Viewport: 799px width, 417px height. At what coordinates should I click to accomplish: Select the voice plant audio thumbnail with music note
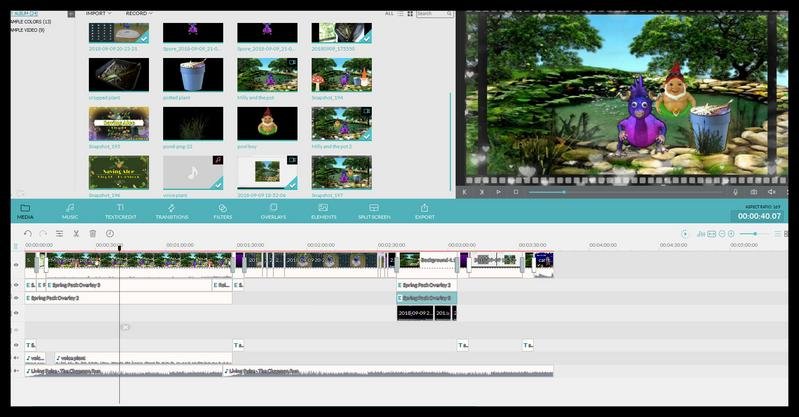coord(193,172)
